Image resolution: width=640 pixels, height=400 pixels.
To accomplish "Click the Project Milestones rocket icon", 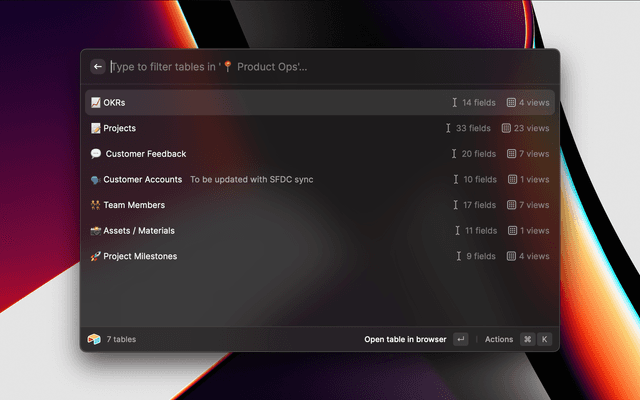I will click(96, 256).
